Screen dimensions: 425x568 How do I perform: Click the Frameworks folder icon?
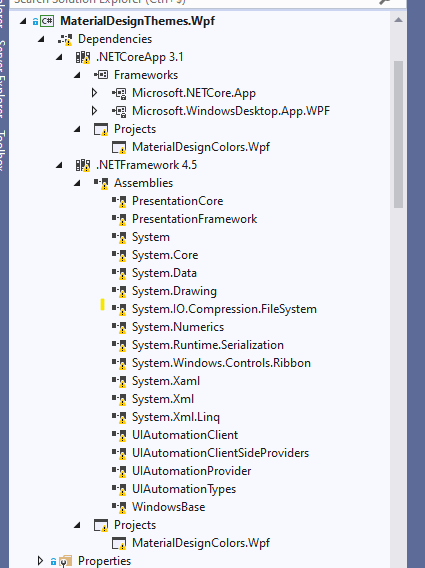(x=101, y=75)
